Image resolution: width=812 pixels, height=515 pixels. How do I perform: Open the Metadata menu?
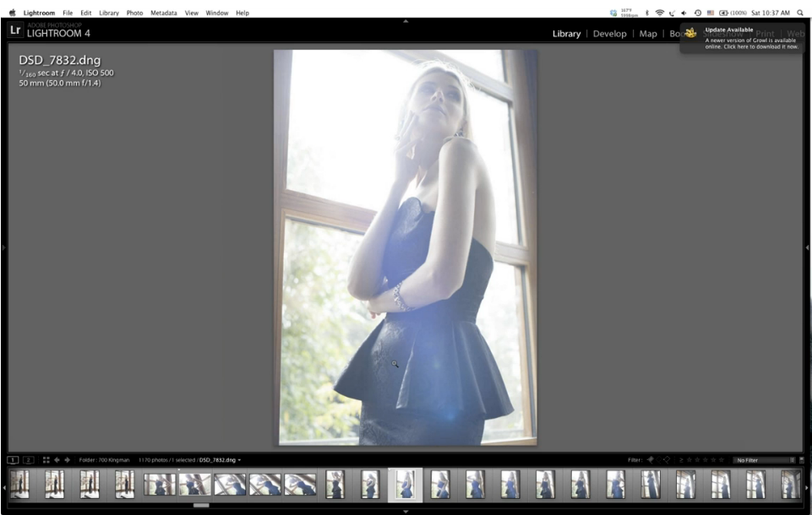(164, 13)
